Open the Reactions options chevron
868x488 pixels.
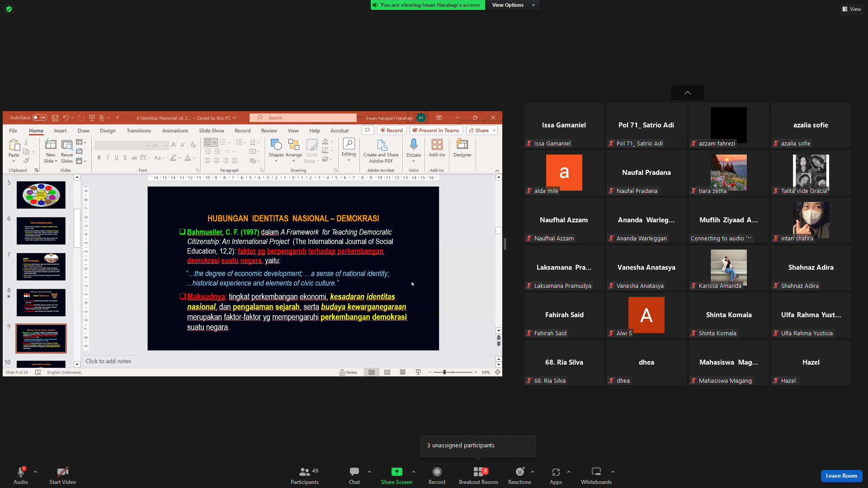[533, 472]
